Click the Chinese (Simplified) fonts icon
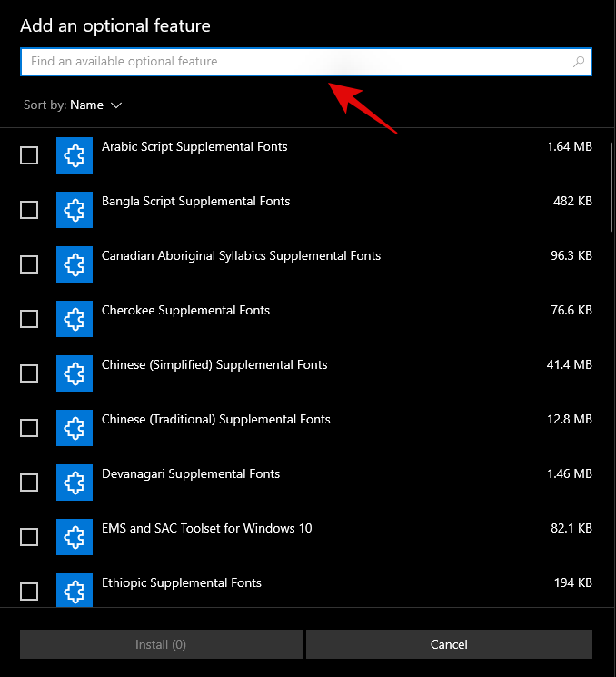Image resolution: width=616 pixels, height=677 pixels. click(74, 373)
